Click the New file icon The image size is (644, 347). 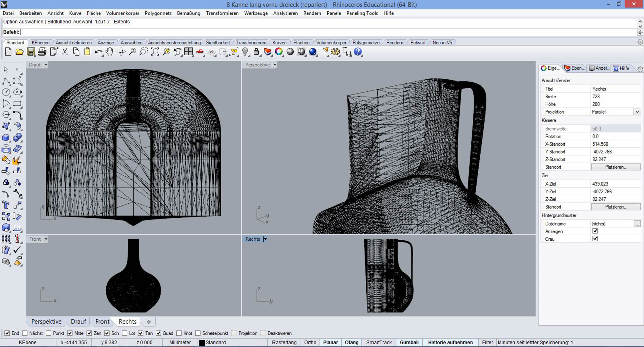coord(8,52)
